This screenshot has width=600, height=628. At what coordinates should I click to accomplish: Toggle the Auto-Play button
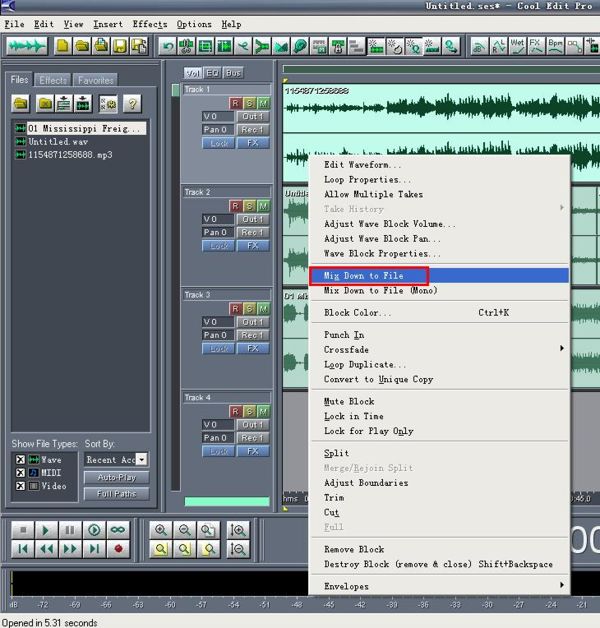point(117,477)
